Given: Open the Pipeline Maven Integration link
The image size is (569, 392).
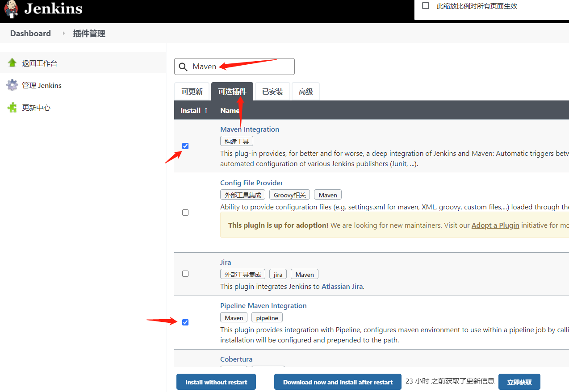Looking at the screenshot, I should (x=264, y=306).
